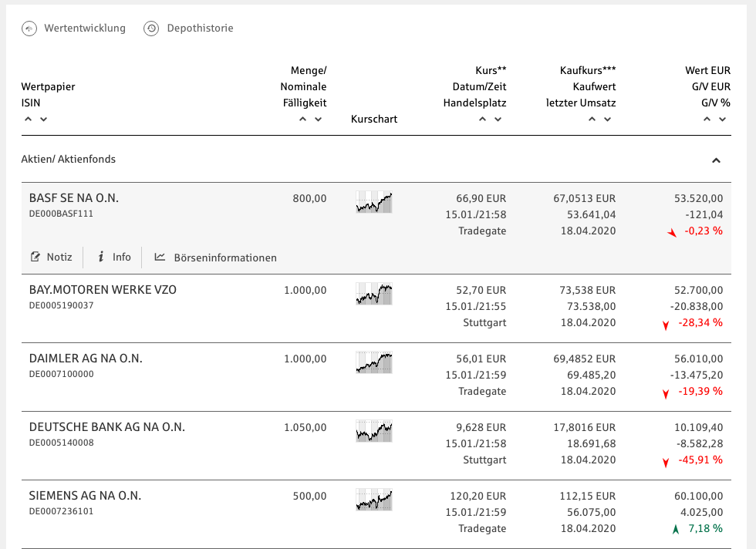
Task: Sort Wert EUR column descending arrow
Action: [x=722, y=119]
